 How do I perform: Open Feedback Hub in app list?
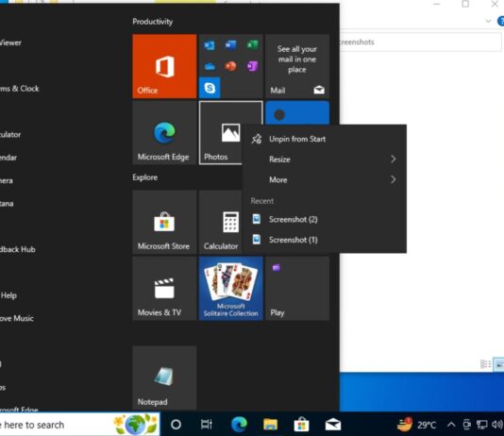tap(17, 249)
